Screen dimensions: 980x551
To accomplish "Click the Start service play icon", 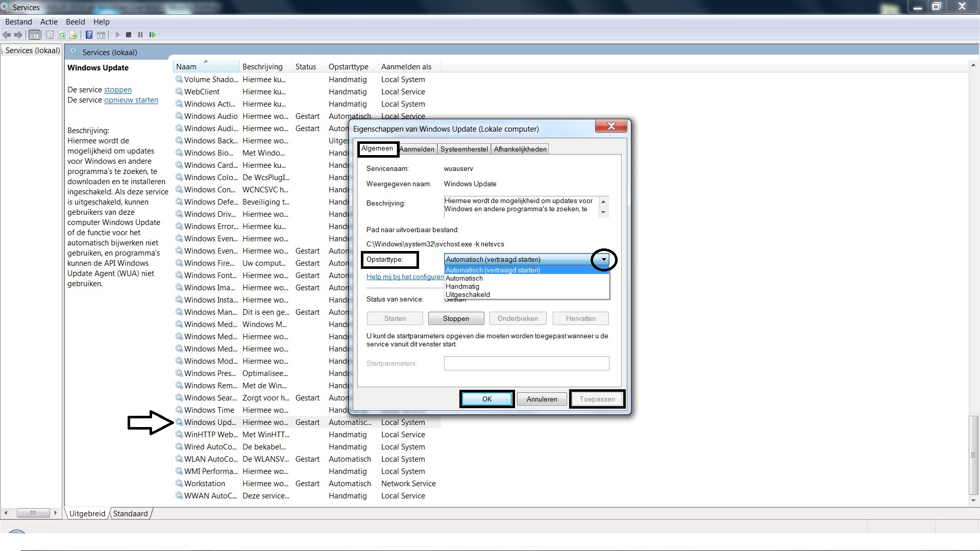I will pyautogui.click(x=117, y=35).
